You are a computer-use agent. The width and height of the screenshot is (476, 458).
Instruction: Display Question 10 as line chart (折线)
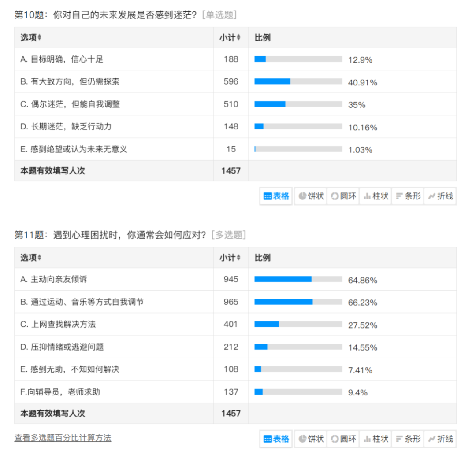pyautogui.click(x=440, y=196)
